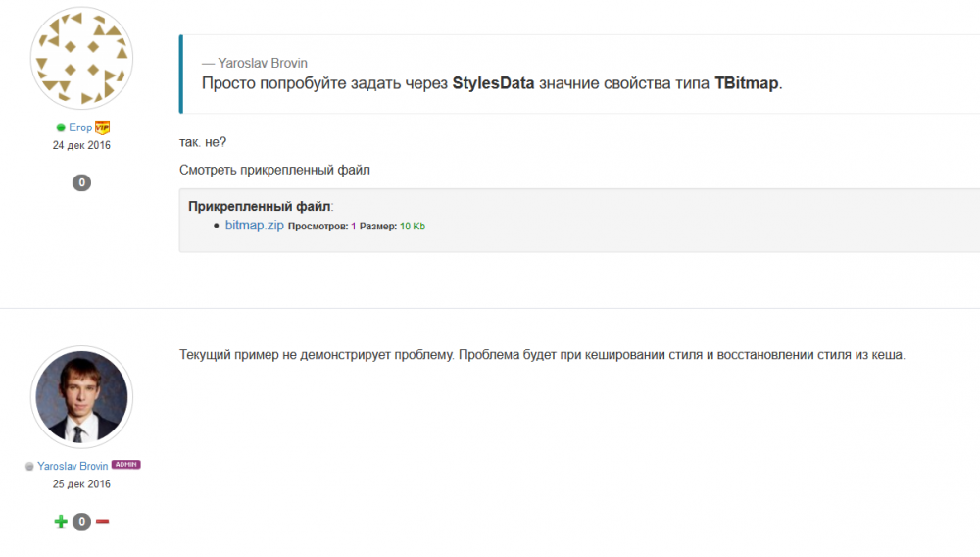This screenshot has width=980, height=557.
Task: Click the VIP badge next to Егор
Action: (103, 127)
